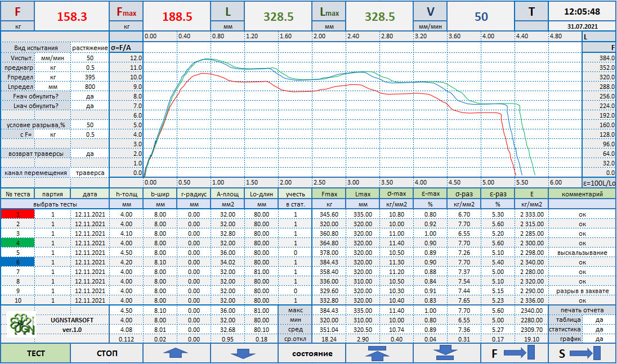Toggle the возврат траверсы value 'да'
Screen dimensions: 617x364
(x=90, y=154)
